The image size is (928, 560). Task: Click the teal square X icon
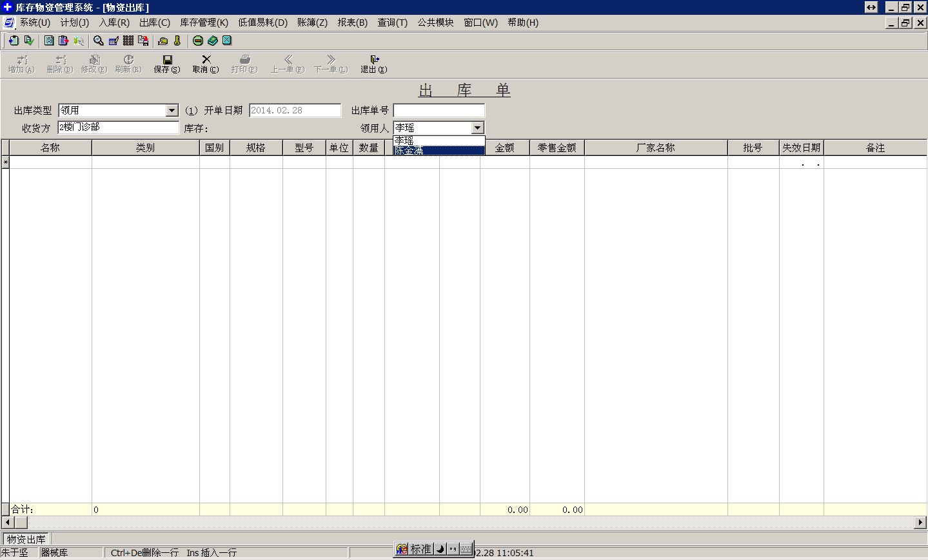pos(227,41)
